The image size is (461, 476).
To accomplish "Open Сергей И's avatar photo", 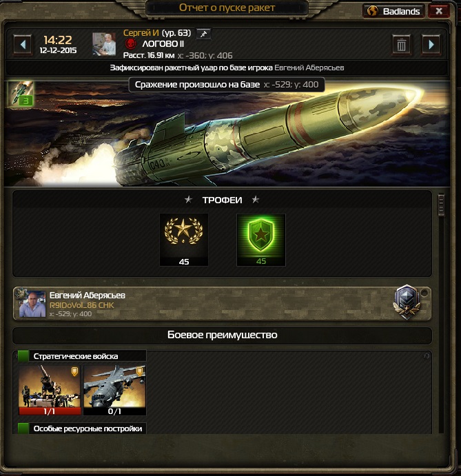I will pos(104,44).
